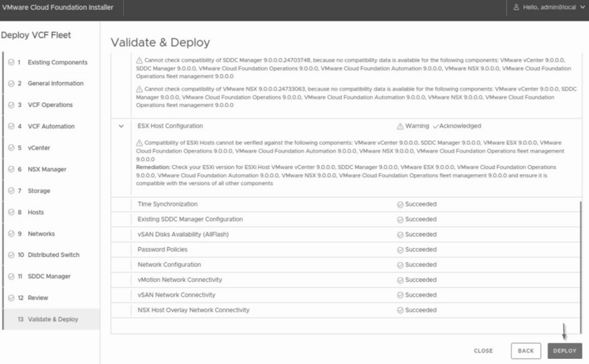
Task: Open the admin@local account dropdown chevron
Action: [582, 7]
